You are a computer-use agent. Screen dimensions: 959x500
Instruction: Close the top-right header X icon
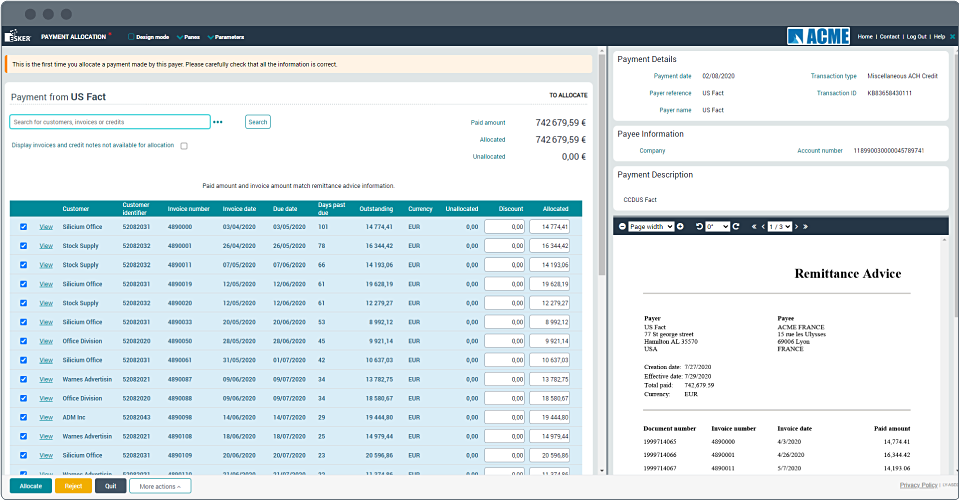coord(952,37)
